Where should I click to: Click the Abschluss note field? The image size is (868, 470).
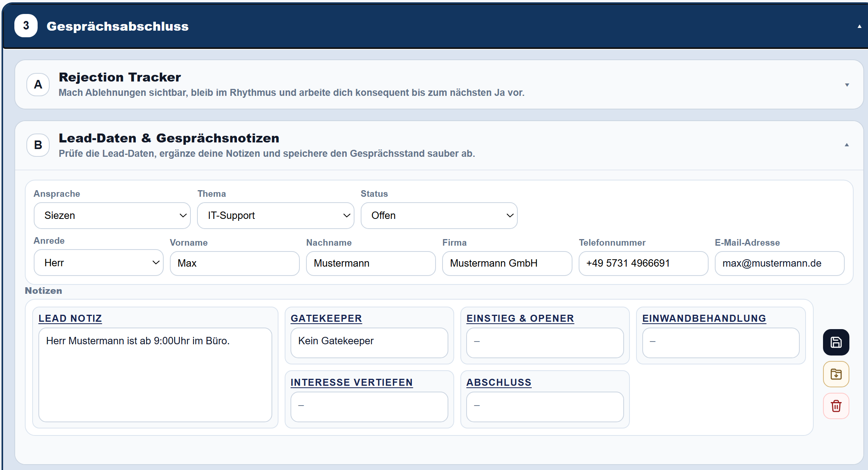[545, 407]
